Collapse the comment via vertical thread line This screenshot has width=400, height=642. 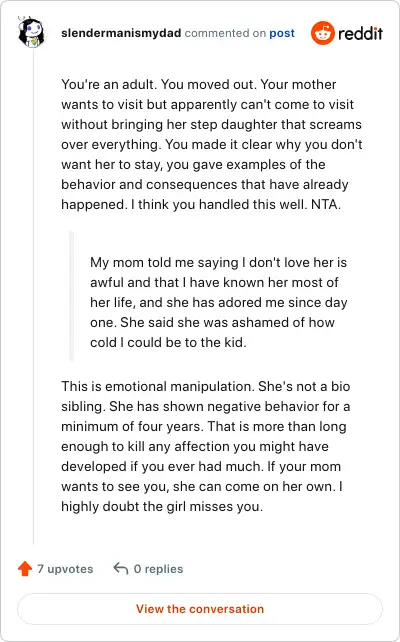tap(33, 297)
